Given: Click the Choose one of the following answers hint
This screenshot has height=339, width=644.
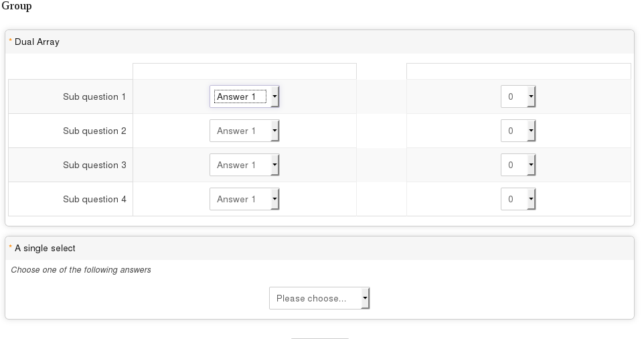Looking at the screenshot, I should click(x=81, y=270).
